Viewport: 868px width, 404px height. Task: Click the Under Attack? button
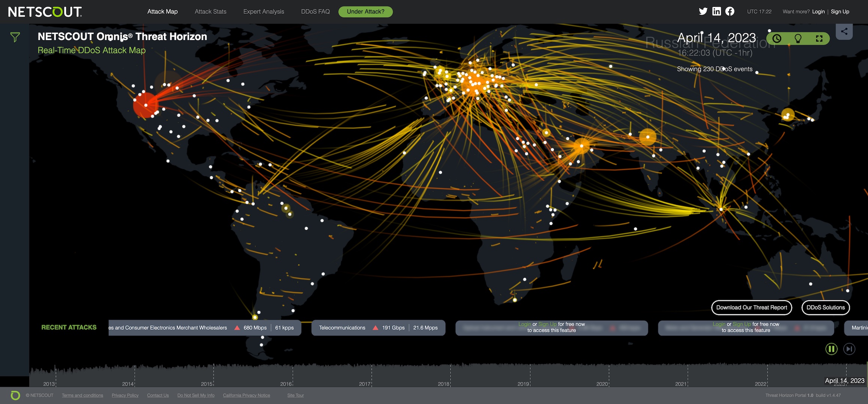(x=365, y=12)
